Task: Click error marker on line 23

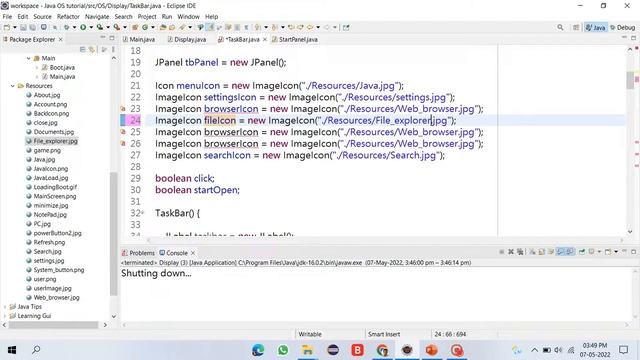Action: click(123, 109)
